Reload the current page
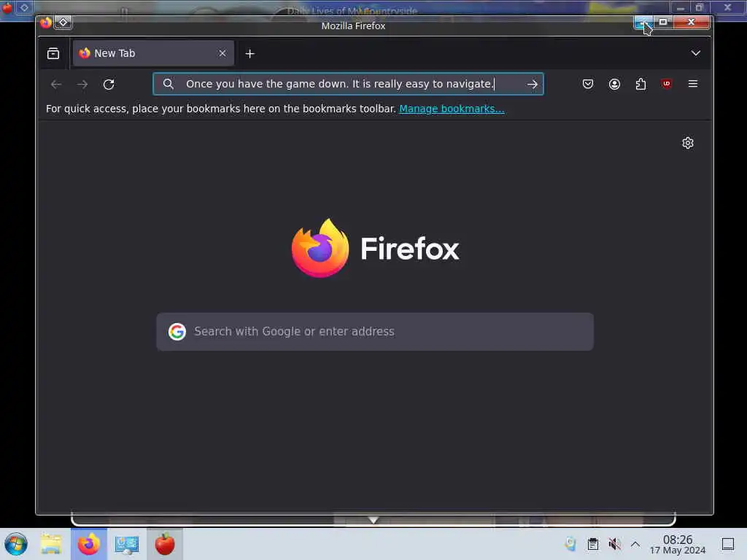The width and height of the screenshot is (747, 560). (x=109, y=85)
